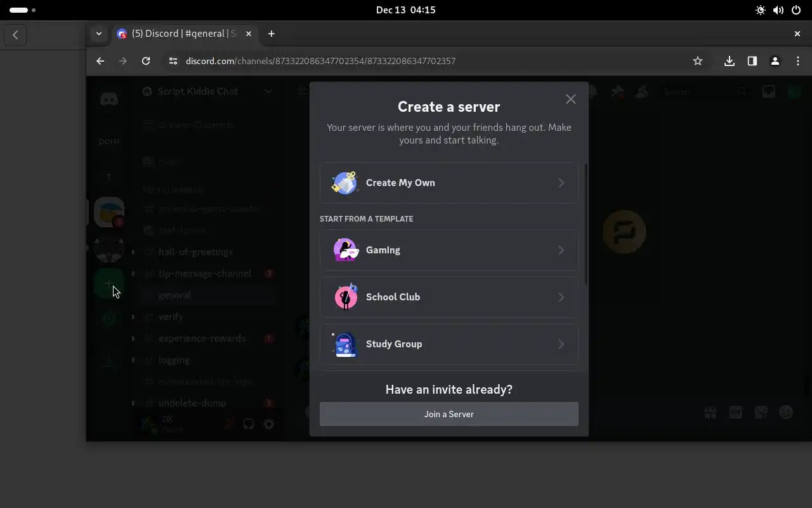This screenshot has height=508, width=812.
Task: Open the browser three-dot menu
Action: tap(798, 61)
